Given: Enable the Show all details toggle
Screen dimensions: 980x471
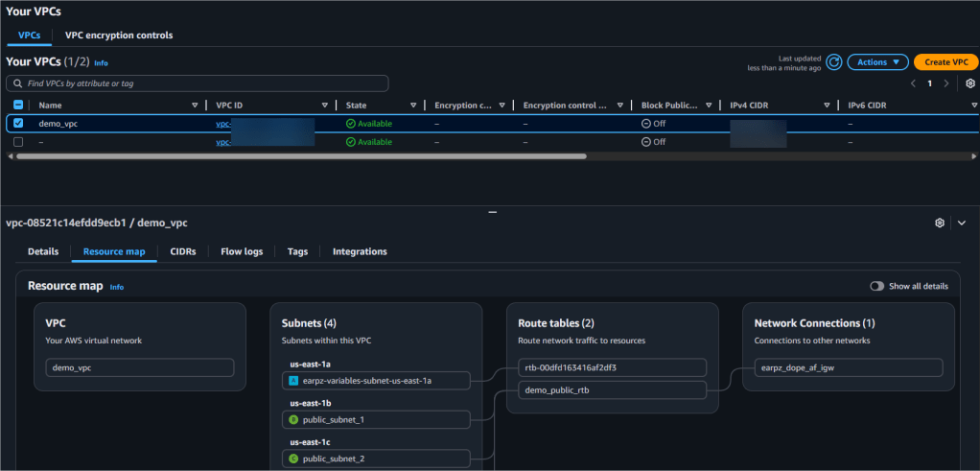Looking at the screenshot, I should 876,286.
